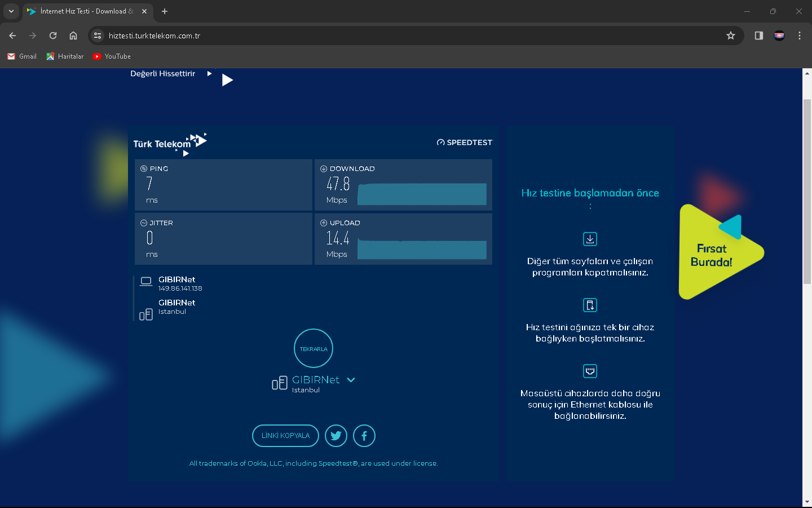The height and width of the screenshot is (508, 812).
Task: Open the Chrome three-dot menu
Action: click(800, 36)
